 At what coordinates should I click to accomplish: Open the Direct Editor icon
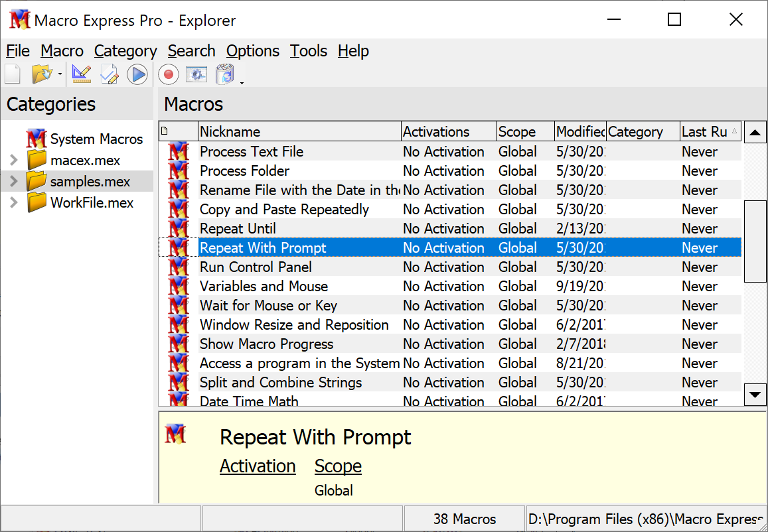(x=109, y=74)
